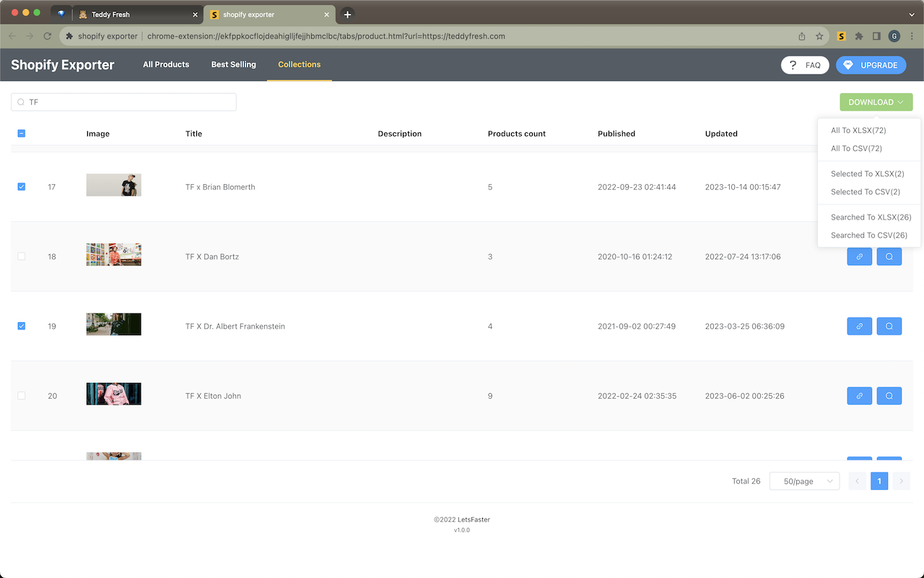The width and height of the screenshot is (924, 578).
Task: Click the title text TF x Brian Blomerth
Action: click(220, 187)
